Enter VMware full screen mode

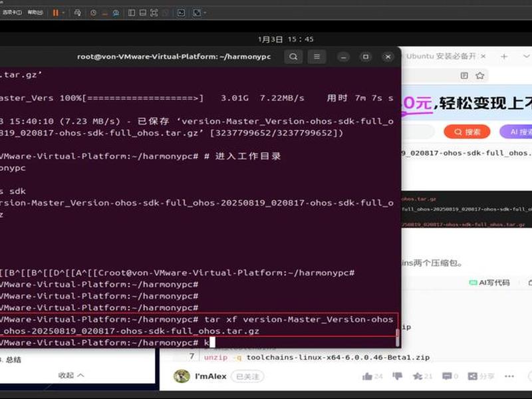pos(154,13)
